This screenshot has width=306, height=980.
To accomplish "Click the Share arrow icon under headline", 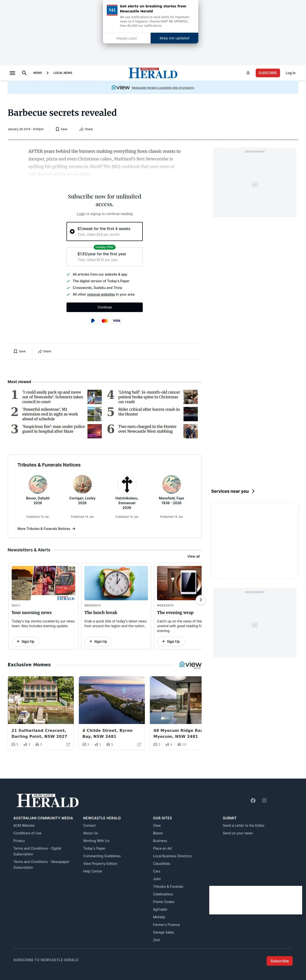I will [81, 129].
